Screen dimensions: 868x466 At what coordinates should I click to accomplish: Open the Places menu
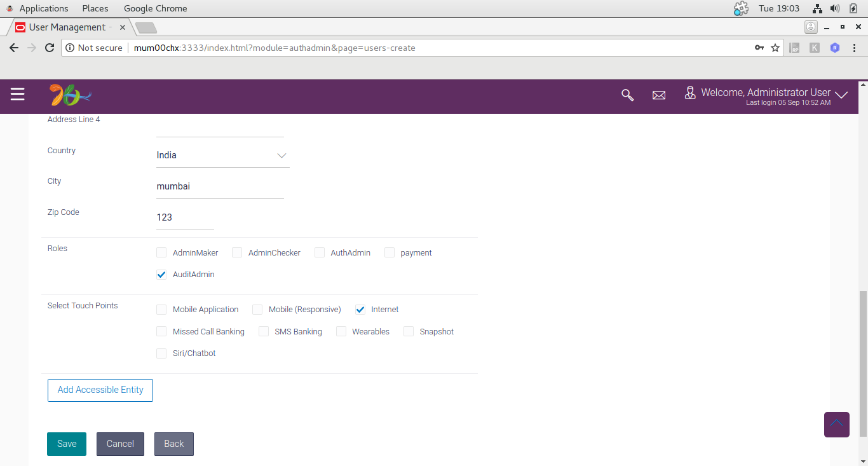coord(95,8)
